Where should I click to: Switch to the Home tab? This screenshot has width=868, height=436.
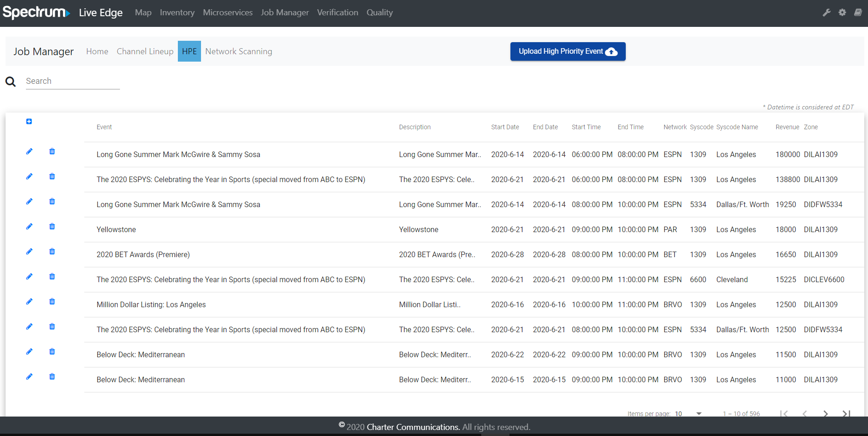pyautogui.click(x=97, y=51)
